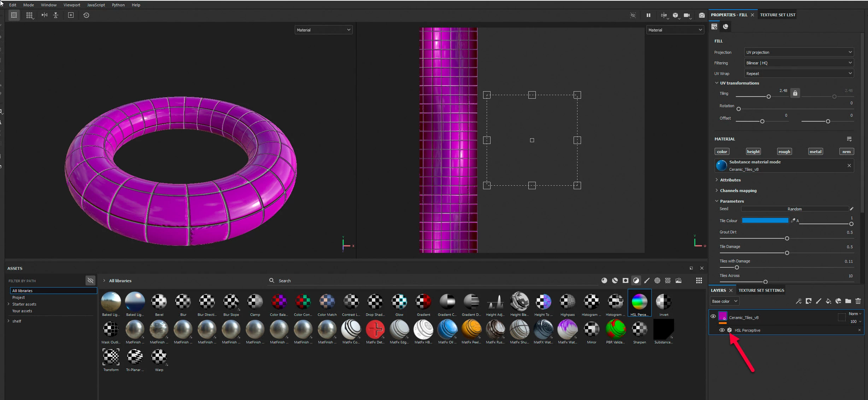Click the Tile Colour eyedropper icon
The image size is (868, 400).
click(x=793, y=220)
